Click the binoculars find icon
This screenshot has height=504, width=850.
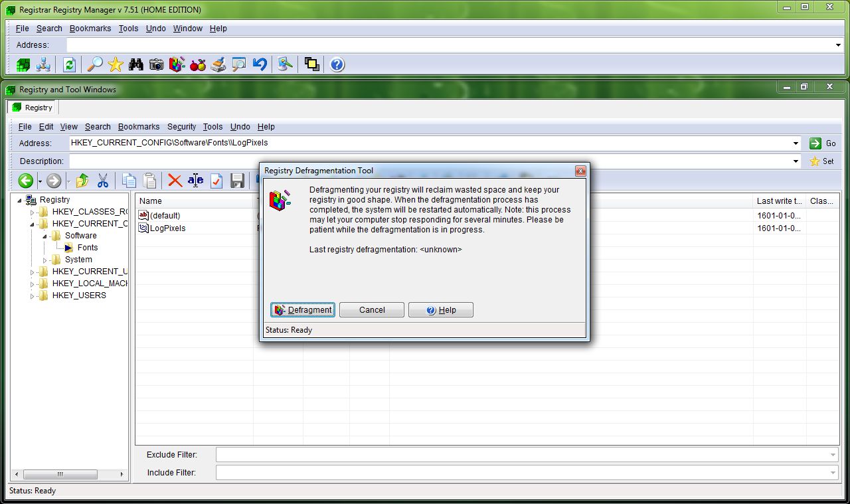click(136, 64)
